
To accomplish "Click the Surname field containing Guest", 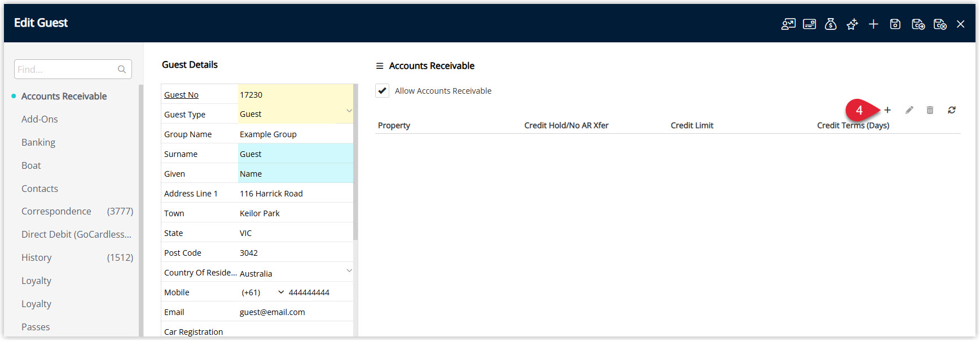I will [x=295, y=154].
